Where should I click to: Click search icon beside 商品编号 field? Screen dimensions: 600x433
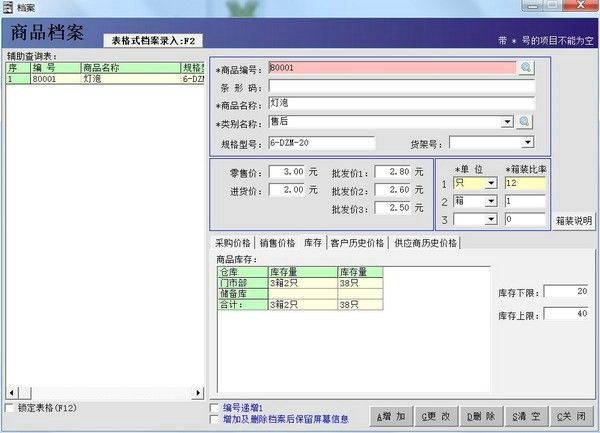[526, 68]
